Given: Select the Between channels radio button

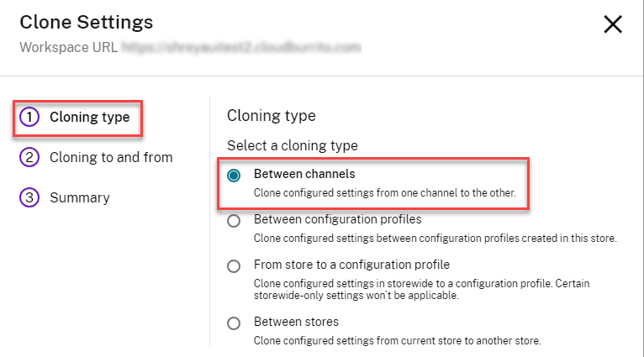Looking at the screenshot, I should 235,176.
